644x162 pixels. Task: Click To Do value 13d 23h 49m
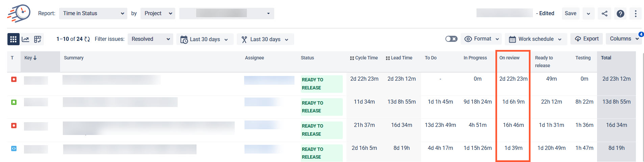[x=440, y=125]
